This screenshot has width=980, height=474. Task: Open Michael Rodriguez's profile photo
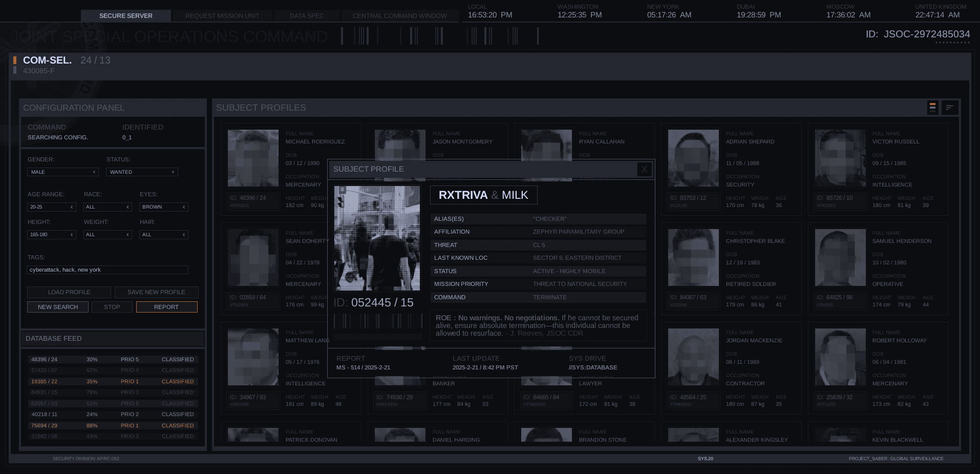(x=253, y=158)
